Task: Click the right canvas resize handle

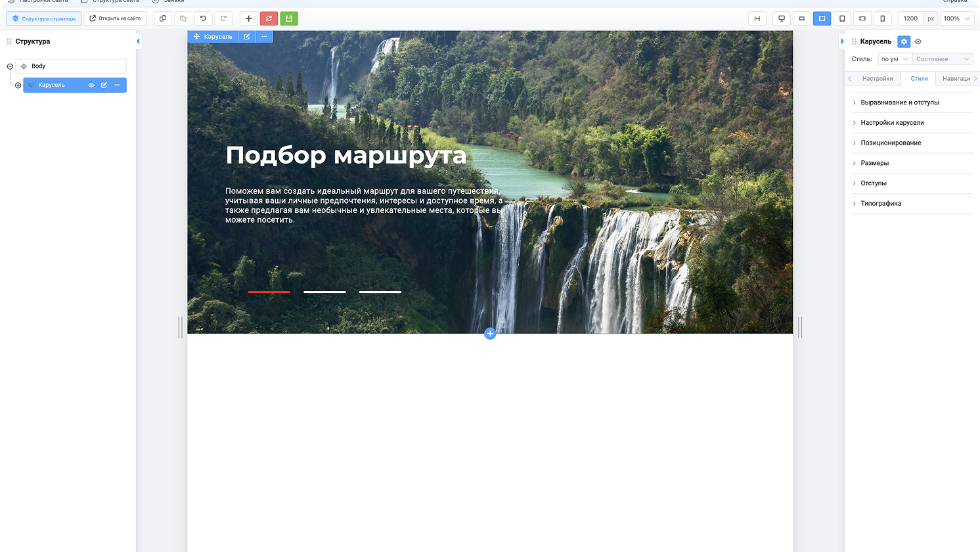Action: pos(800,327)
